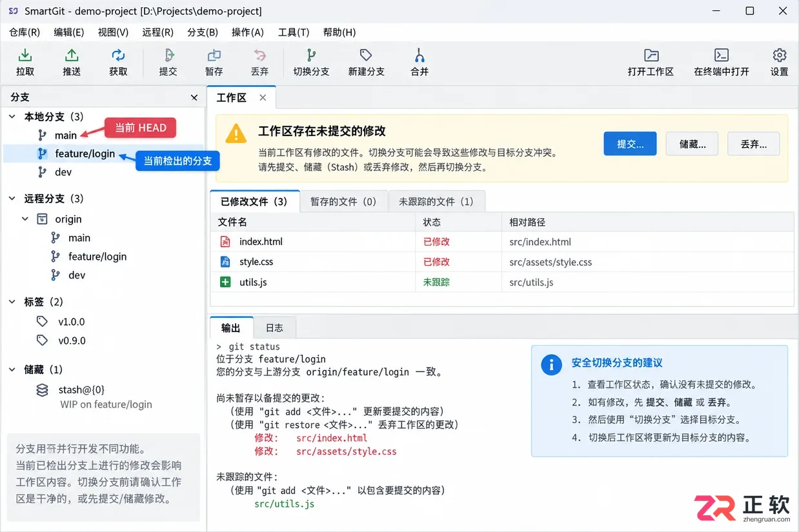This screenshot has width=799, height=532.
Task: Click the 已修改 status of index.html
Action: click(436, 242)
